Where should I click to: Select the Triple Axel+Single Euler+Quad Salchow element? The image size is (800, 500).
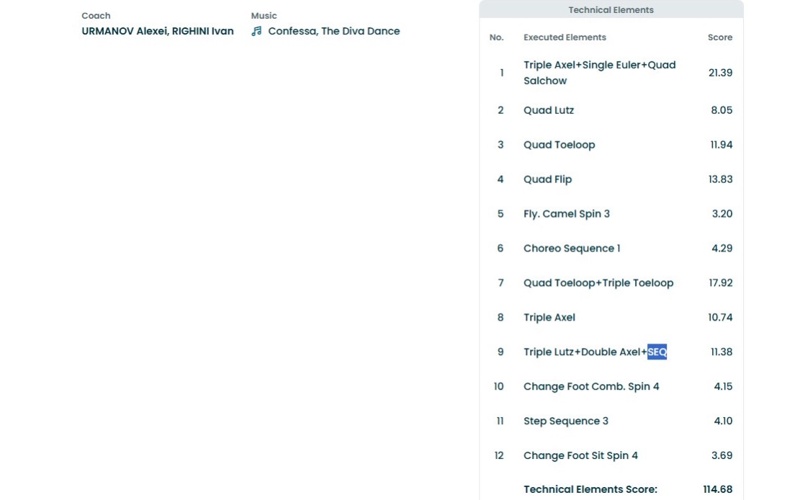(599, 73)
